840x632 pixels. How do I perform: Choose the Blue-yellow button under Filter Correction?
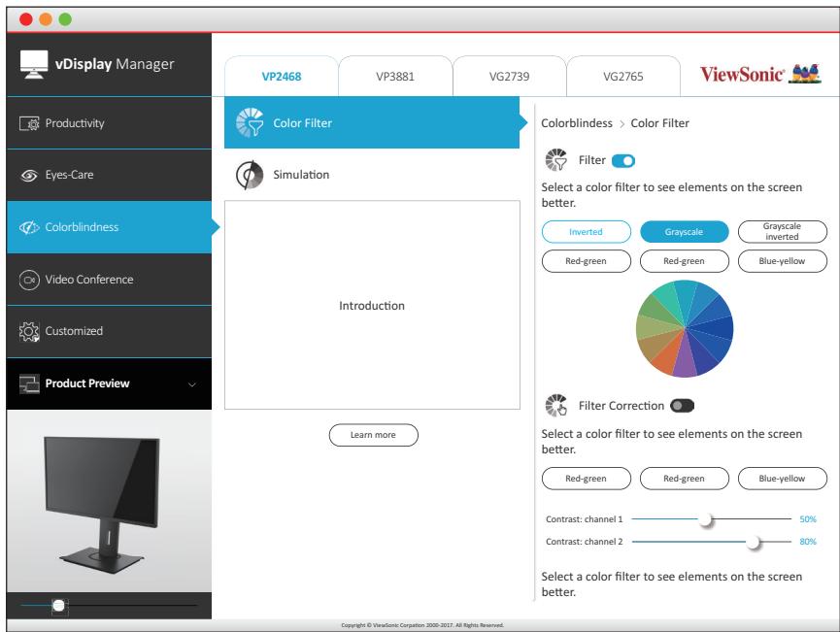[x=782, y=479]
